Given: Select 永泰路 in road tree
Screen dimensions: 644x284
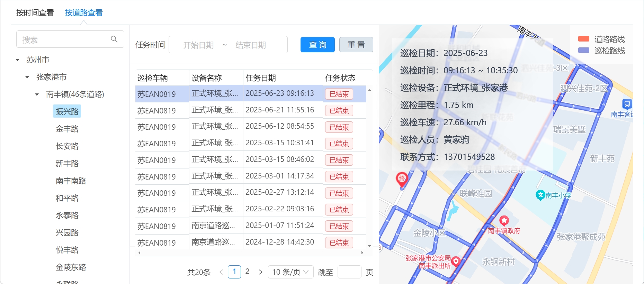Looking at the screenshot, I should [x=67, y=215].
